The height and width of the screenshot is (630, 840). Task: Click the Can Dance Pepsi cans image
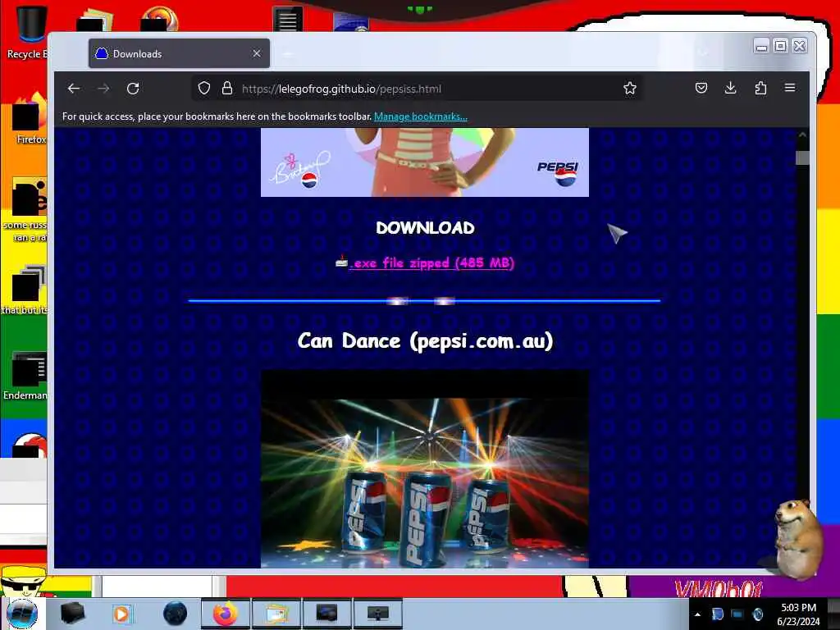pos(425,468)
